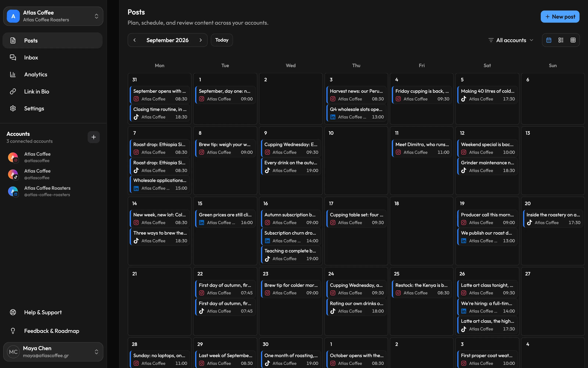This screenshot has height=368, width=588.
Task: Open 'Subscription churn dro...' LinkedIn post
Action: pyautogui.click(x=291, y=237)
